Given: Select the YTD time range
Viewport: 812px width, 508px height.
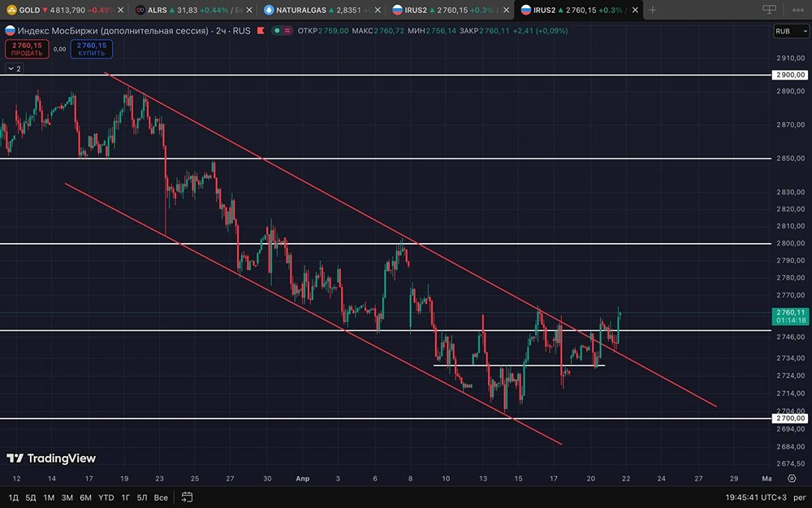Looking at the screenshot, I should pyautogui.click(x=106, y=497).
